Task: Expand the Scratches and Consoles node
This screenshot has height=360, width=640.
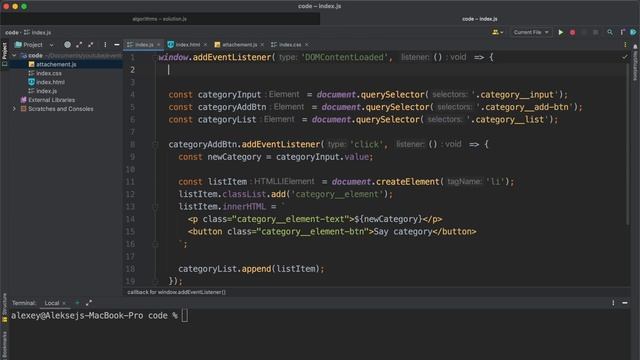Action: (x=14, y=109)
